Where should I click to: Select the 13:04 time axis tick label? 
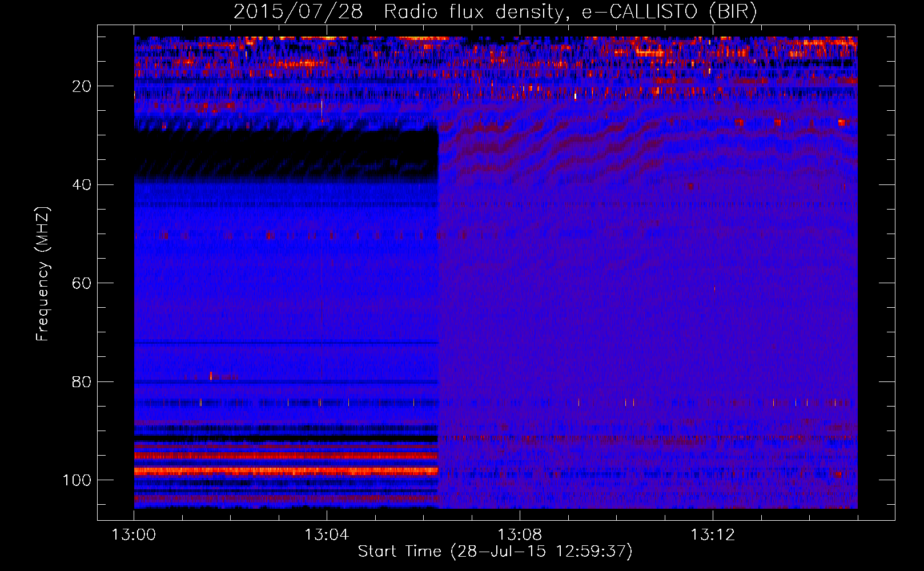pos(327,535)
